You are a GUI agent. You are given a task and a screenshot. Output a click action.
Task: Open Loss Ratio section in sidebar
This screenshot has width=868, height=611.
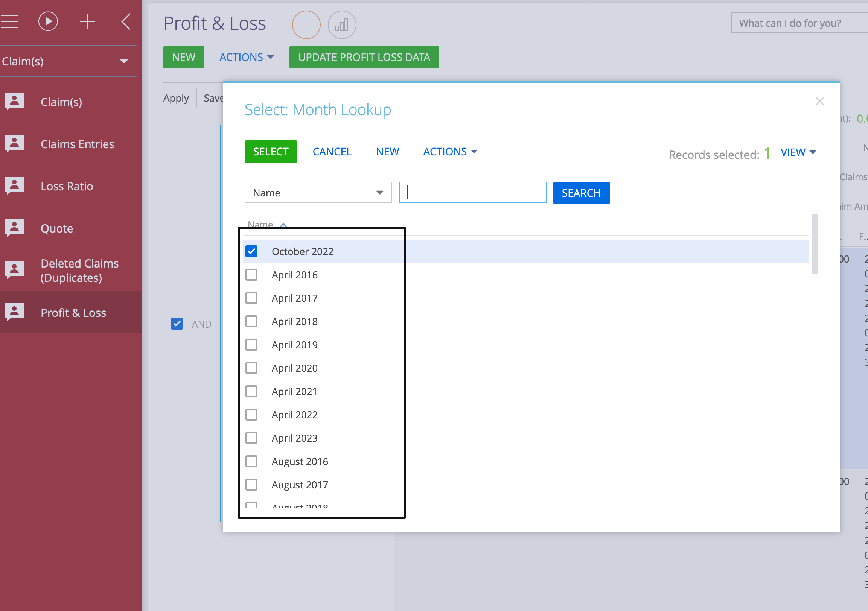point(67,186)
